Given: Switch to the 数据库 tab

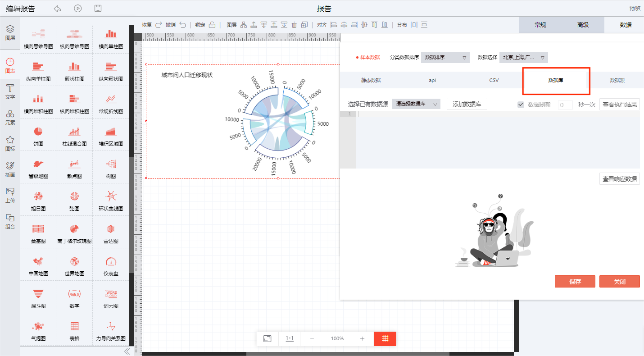Looking at the screenshot, I should 556,80.
